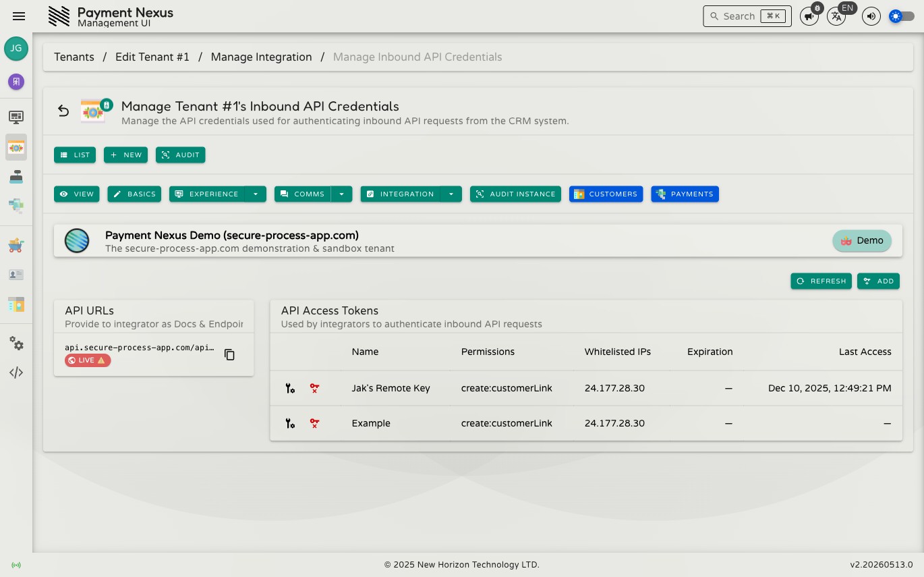
Task: Select the Jak's Remote Key name
Action: click(x=391, y=388)
